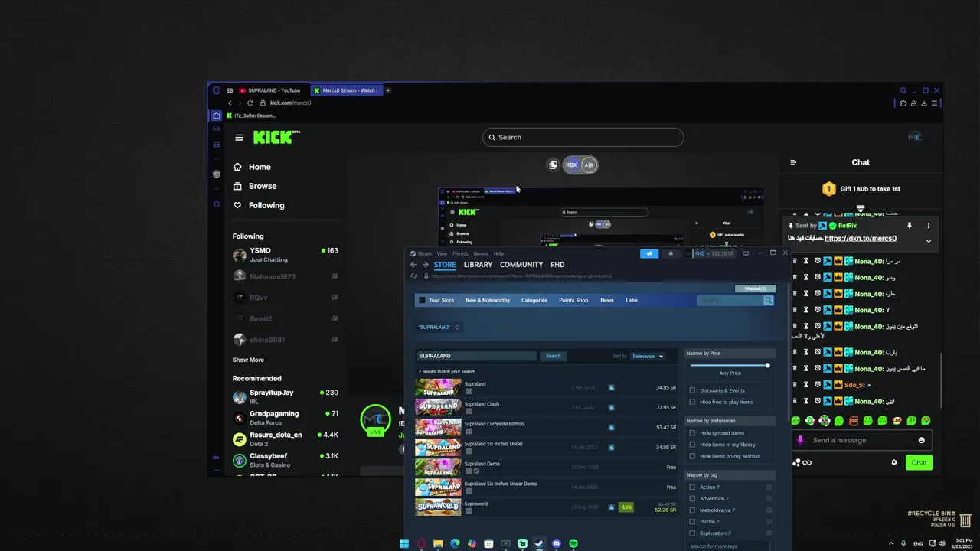Open dkn.to/mercs0 link in pinned message
Viewport: 980px width, 551px height.
tap(861, 239)
